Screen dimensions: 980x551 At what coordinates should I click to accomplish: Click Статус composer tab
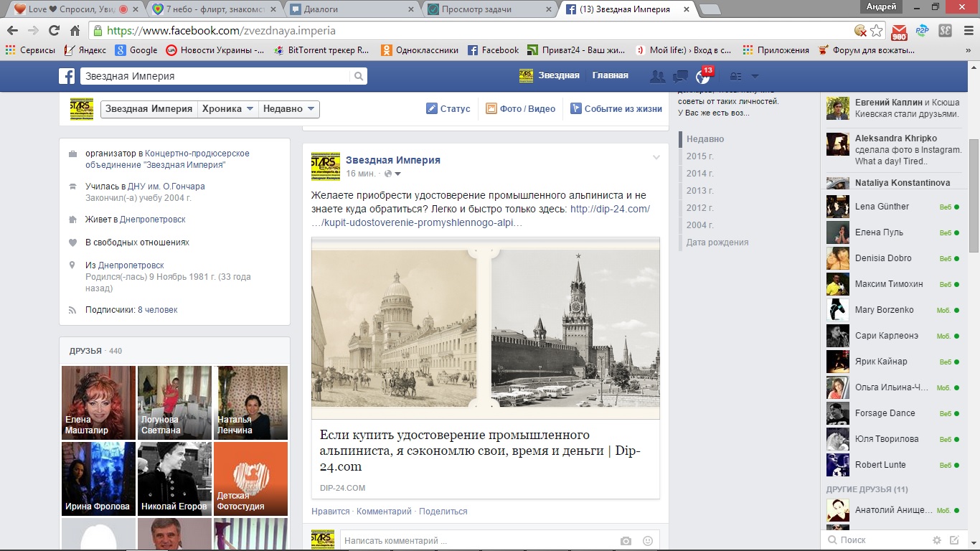point(448,109)
